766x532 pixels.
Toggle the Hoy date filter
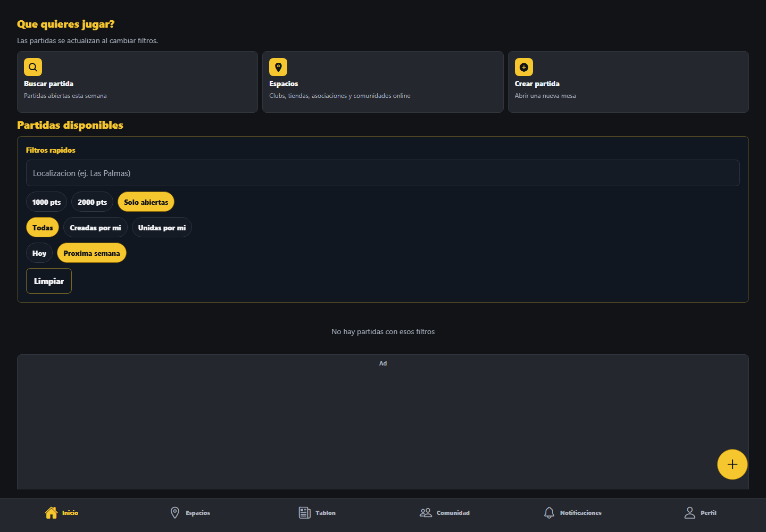click(x=39, y=253)
